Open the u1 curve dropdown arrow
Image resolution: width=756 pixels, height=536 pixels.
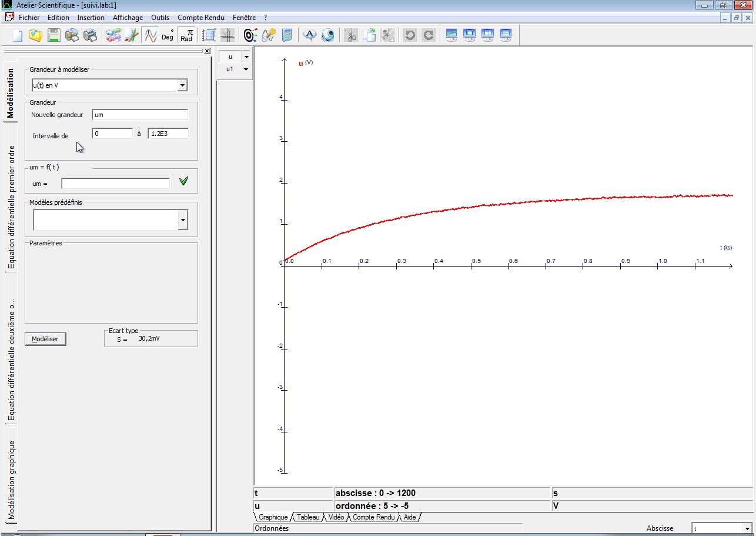[x=246, y=69]
